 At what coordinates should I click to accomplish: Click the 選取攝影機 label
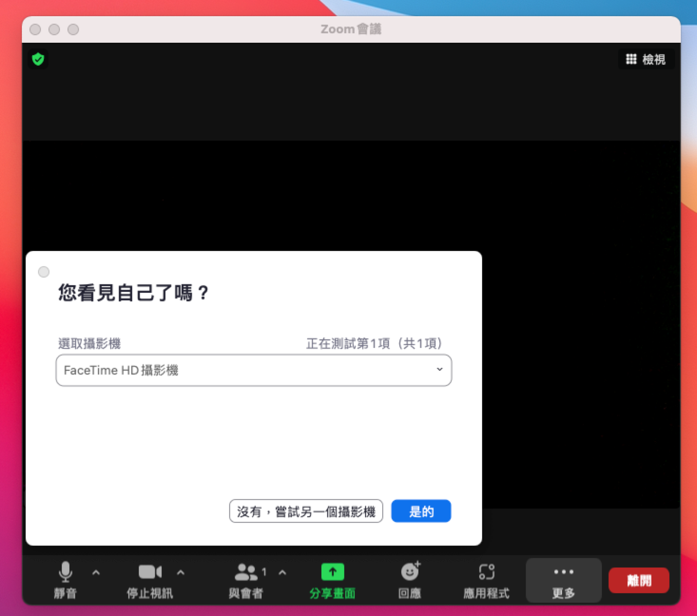click(x=89, y=343)
